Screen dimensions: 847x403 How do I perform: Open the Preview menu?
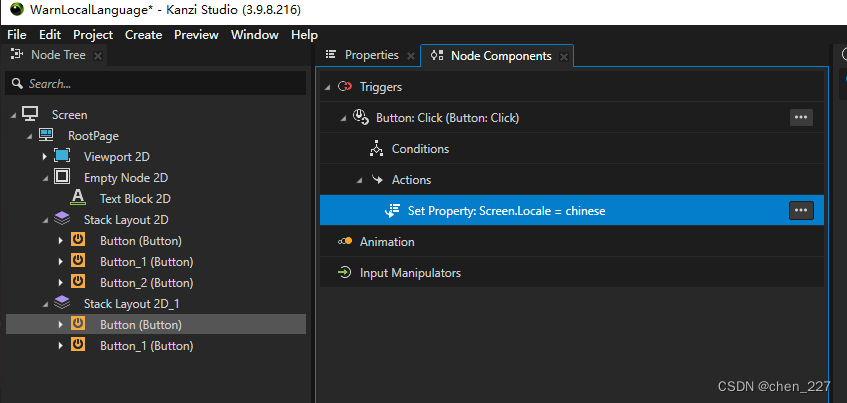tap(196, 35)
